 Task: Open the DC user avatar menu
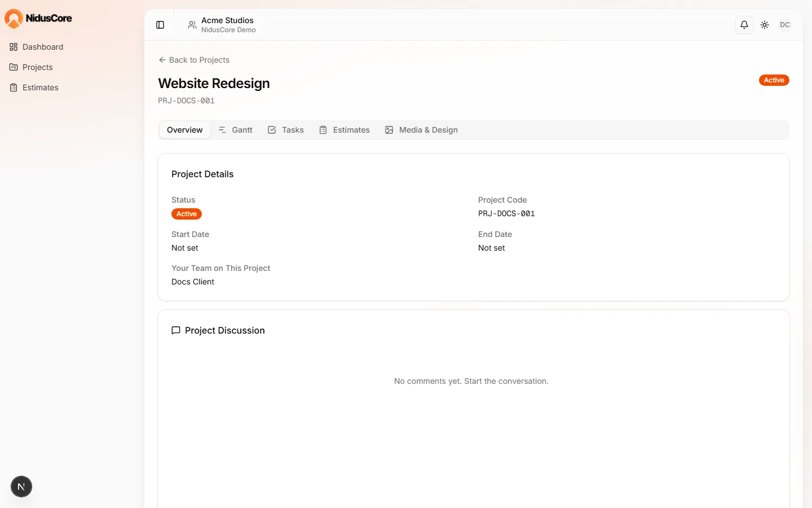point(785,25)
